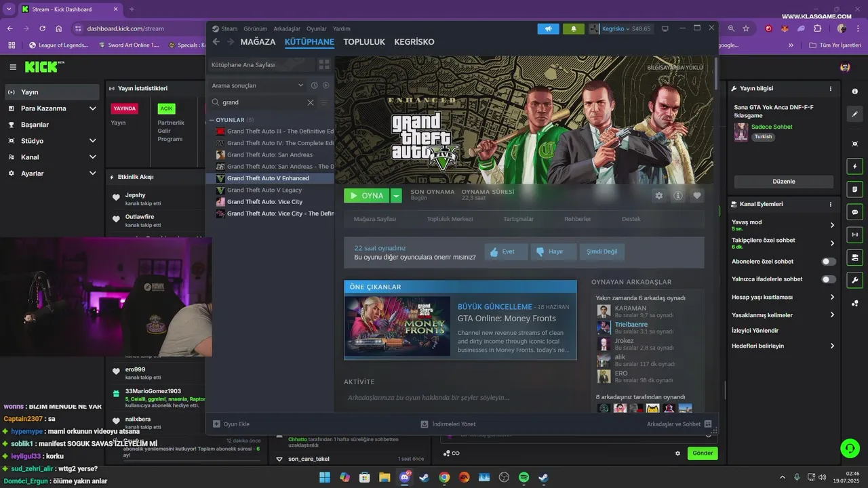Send chat message with Gönder
The height and width of the screenshot is (488, 868).
click(703, 453)
